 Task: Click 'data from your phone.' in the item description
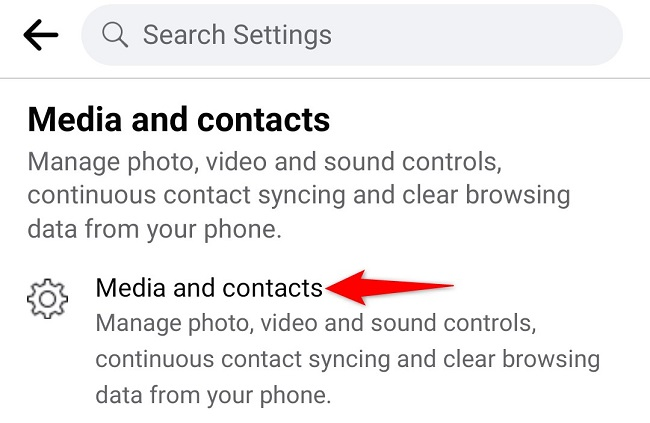pyautogui.click(x=213, y=395)
